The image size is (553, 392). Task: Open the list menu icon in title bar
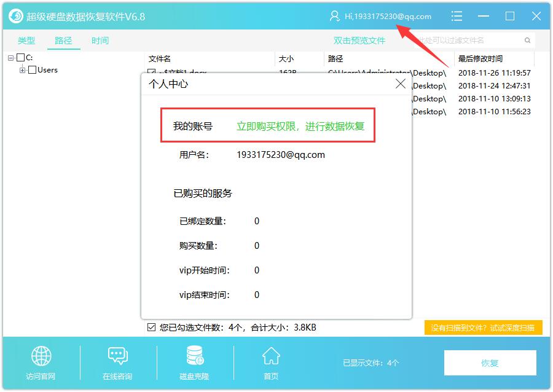click(x=457, y=16)
